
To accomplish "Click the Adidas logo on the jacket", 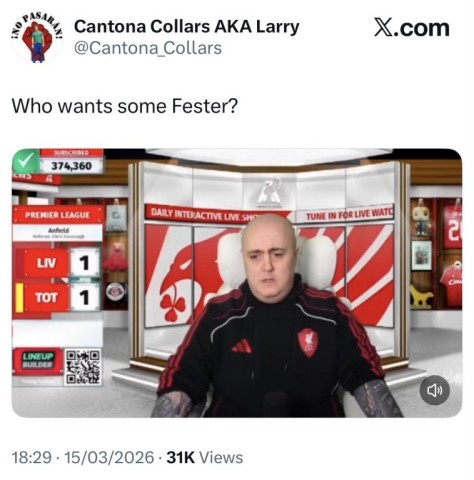I will (x=242, y=346).
